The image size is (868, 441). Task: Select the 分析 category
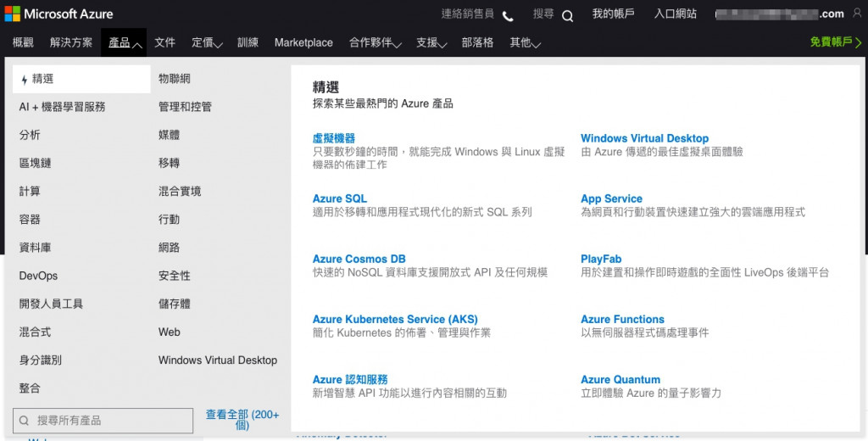coord(30,135)
